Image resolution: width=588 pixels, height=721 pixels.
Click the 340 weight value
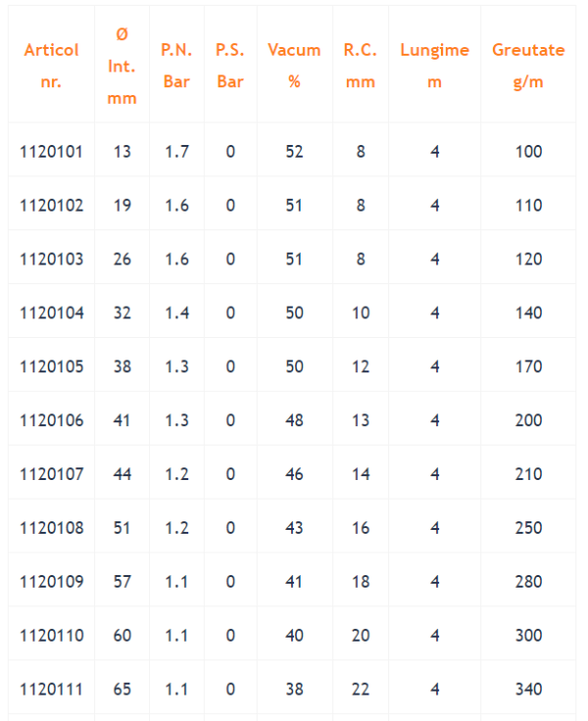[528, 690]
